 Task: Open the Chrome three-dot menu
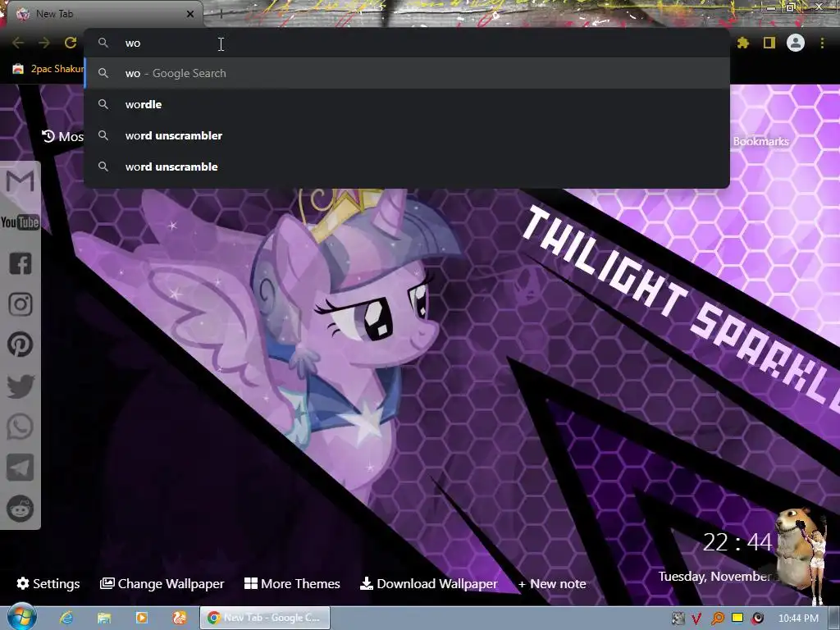click(822, 43)
